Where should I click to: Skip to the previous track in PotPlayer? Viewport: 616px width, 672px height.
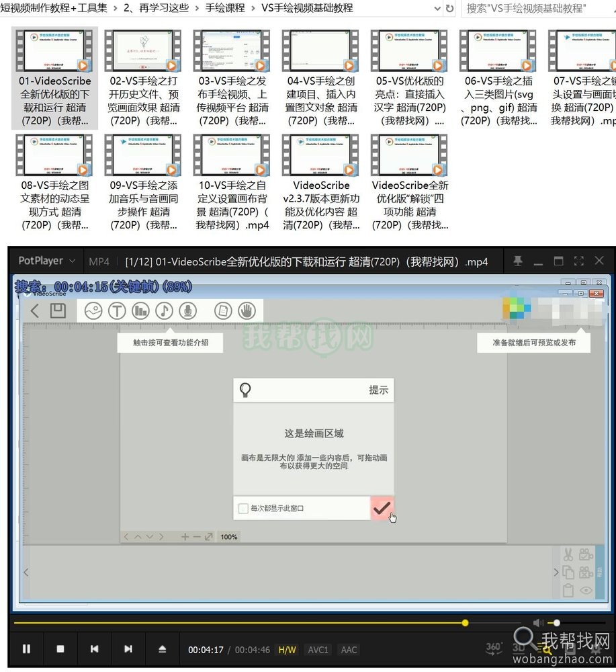click(x=94, y=649)
